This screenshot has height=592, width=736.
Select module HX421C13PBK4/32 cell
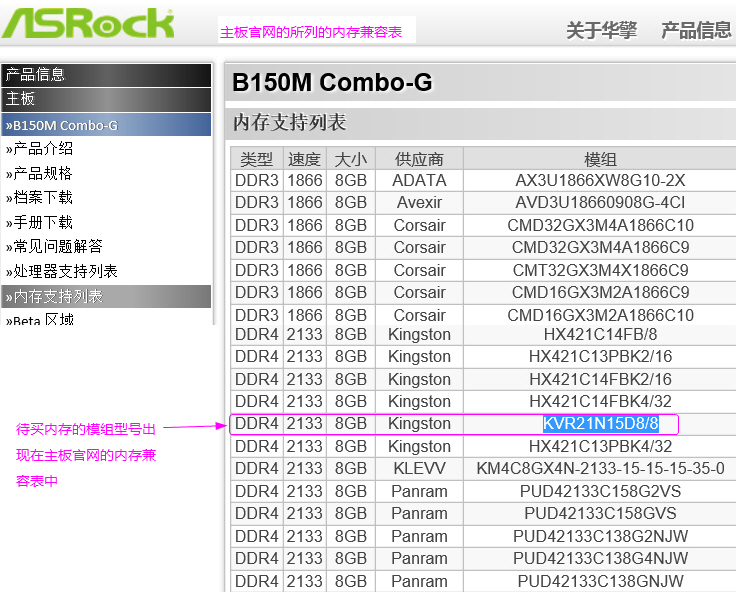(600, 446)
